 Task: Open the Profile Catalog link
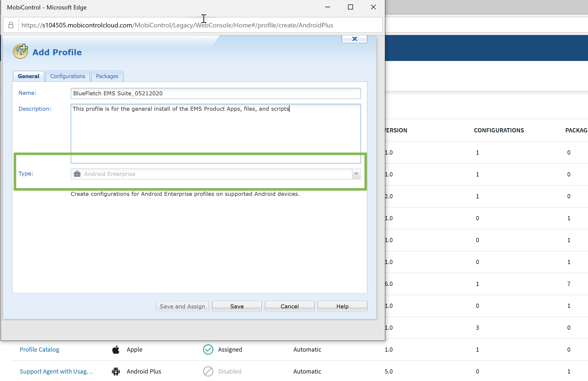pos(39,349)
